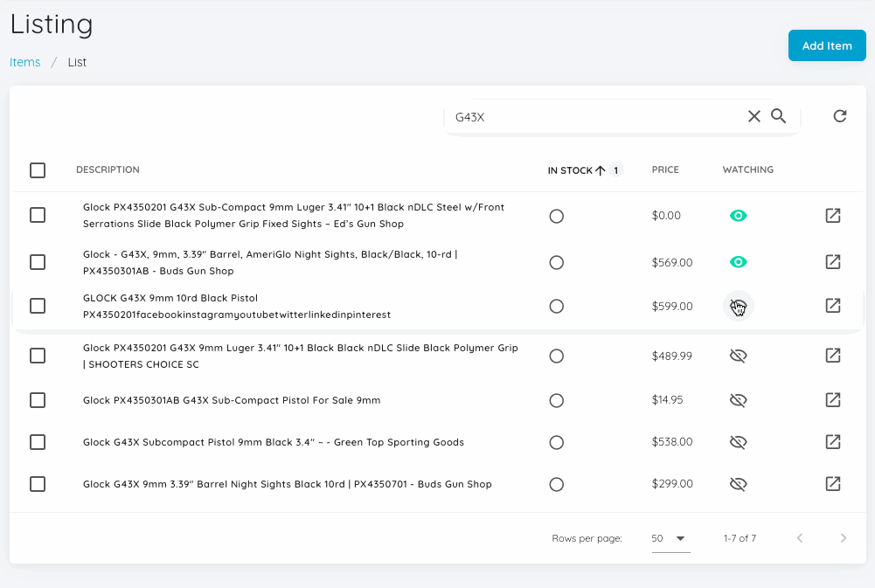Viewport: 875px width, 588px height.
Task: Go to the previous page
Action: 800,538
